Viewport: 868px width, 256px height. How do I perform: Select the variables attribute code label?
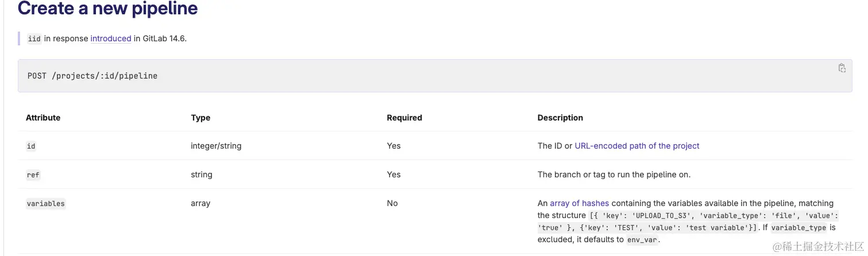coord(46,203)
